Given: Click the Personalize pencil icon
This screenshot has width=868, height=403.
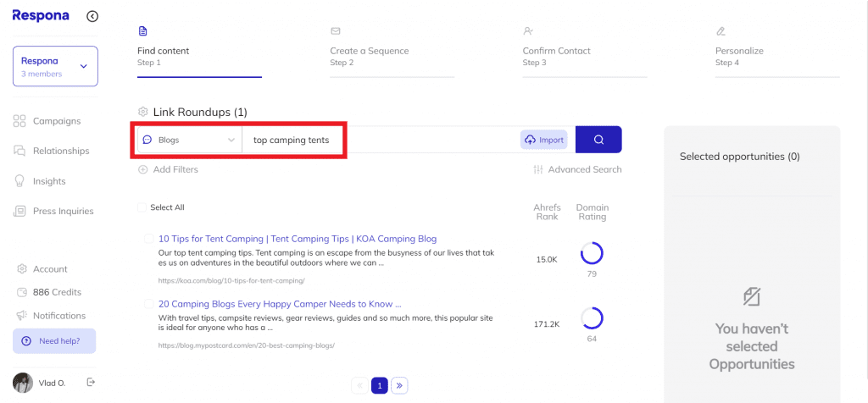Looking at the screenshot, I should 721,31.
